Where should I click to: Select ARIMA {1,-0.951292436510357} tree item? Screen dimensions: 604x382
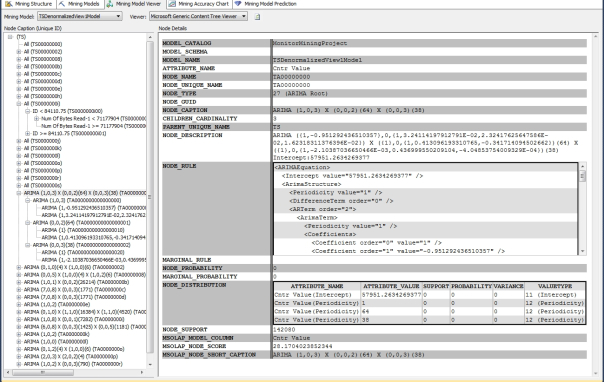(94, 208)
